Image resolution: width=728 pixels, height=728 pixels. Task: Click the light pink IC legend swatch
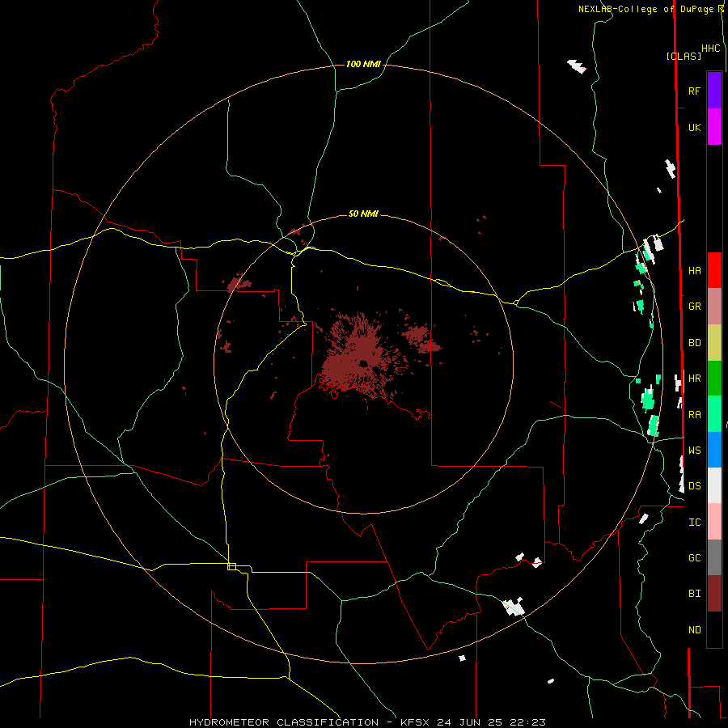[714, 522]
